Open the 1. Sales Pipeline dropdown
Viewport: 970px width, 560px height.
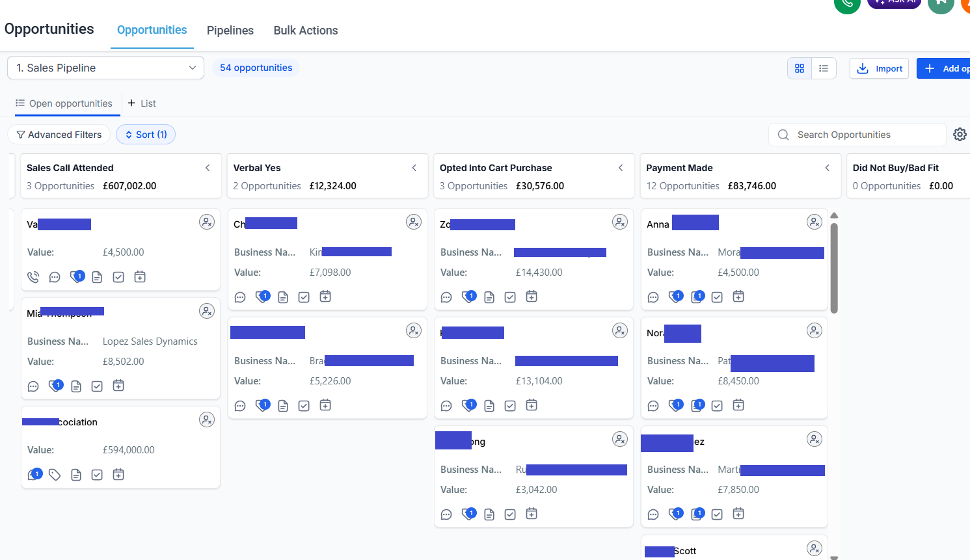[x=105, y=68]
